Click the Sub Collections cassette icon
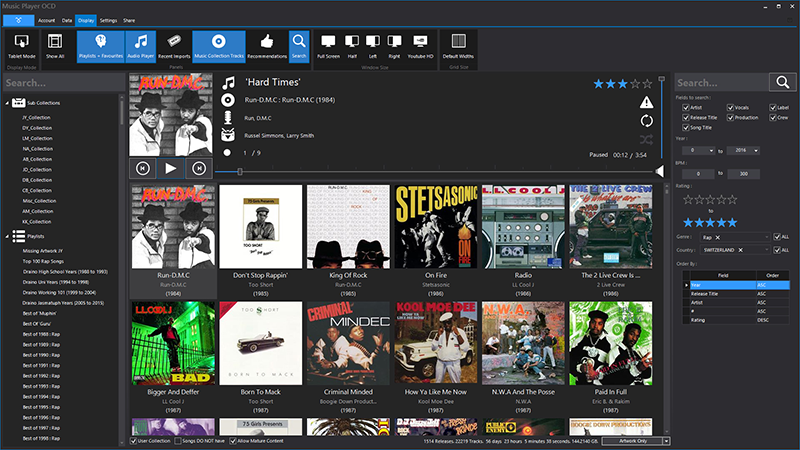 point(19,103)
